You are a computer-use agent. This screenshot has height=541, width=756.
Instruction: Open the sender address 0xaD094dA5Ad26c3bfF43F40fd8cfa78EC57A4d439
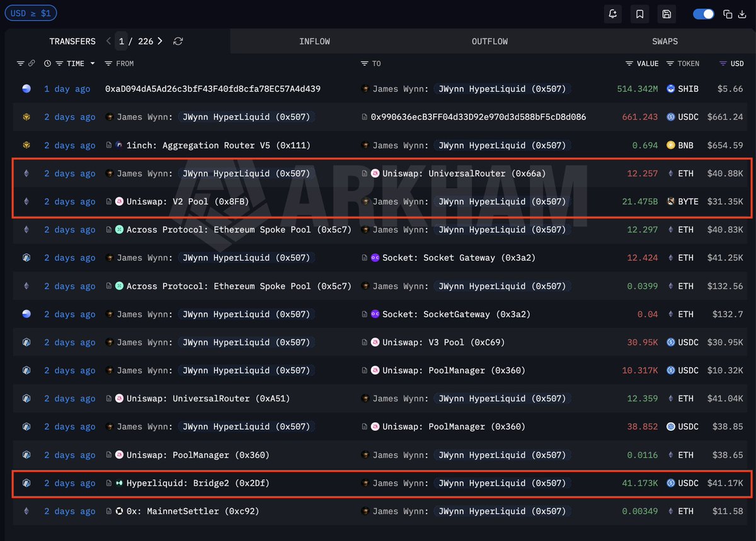213,89
